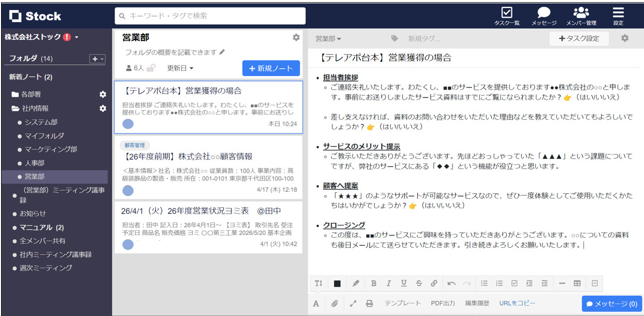Insert a hyperlink with the link icon
644x316 pixels.
click(x=434, y=283)
